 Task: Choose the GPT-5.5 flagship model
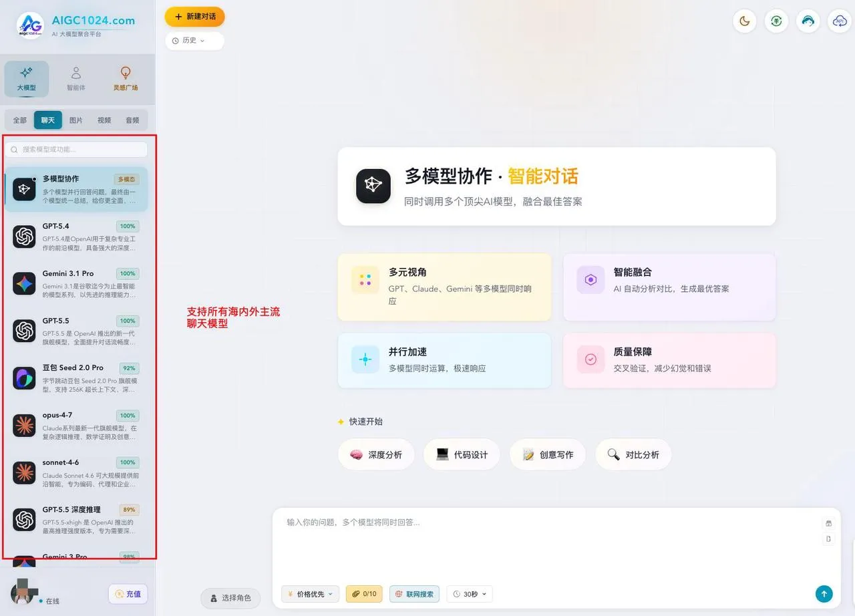click(x=77, y=331)
